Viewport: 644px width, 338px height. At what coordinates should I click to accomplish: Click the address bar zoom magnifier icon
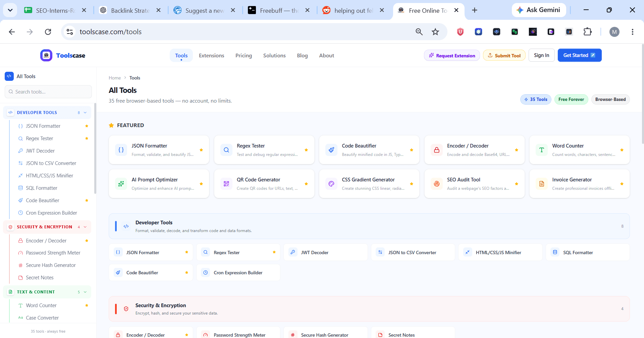[419, 32]
